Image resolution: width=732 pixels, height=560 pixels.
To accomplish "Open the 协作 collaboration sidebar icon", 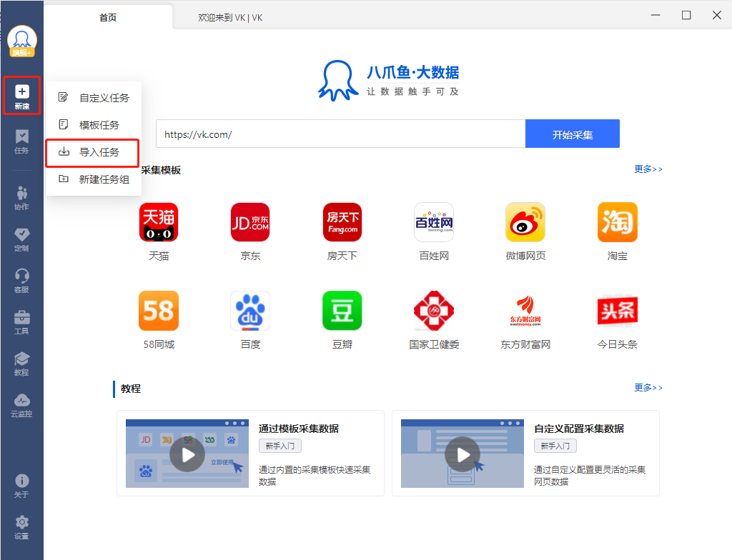I will click(x=22, y=199).
